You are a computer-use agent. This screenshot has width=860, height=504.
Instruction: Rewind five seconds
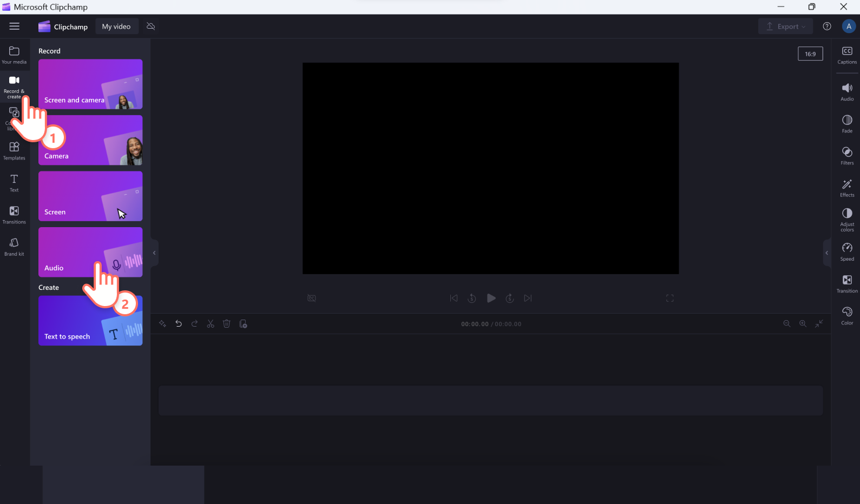pos(472,298)
